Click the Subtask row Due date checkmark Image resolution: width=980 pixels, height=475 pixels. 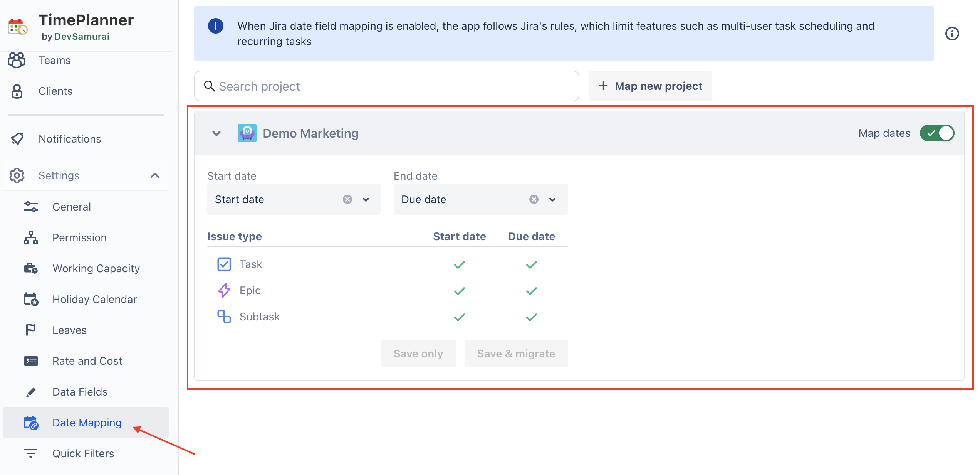tap(532, 317)
